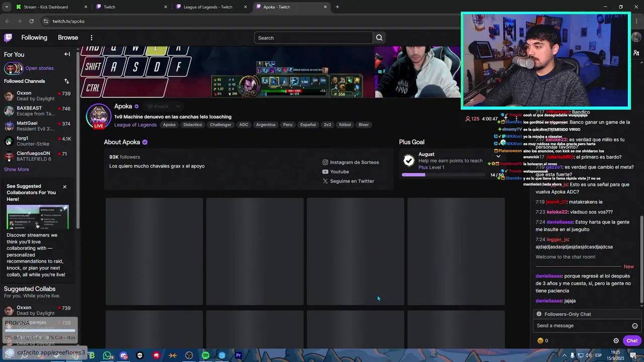Expand the August Plus Goal details
The width and height of the screenshot is (644, 362).
[498, 156]
